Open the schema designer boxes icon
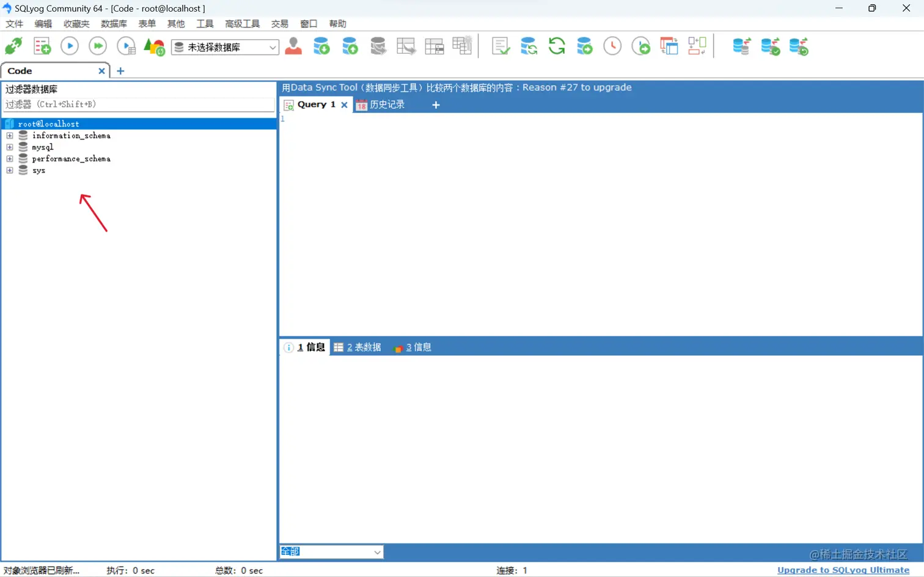Screen dimensions: 924x577 (x=697, y=46)
